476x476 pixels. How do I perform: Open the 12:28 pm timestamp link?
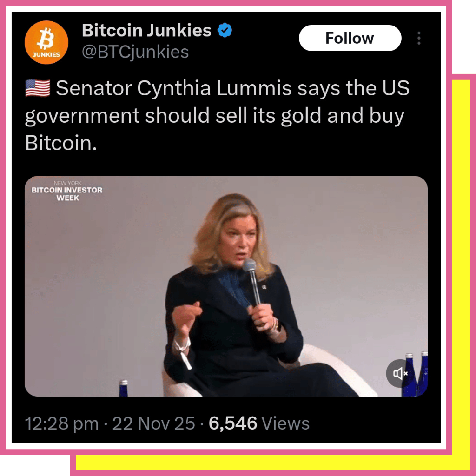click(x=62, y=423)
